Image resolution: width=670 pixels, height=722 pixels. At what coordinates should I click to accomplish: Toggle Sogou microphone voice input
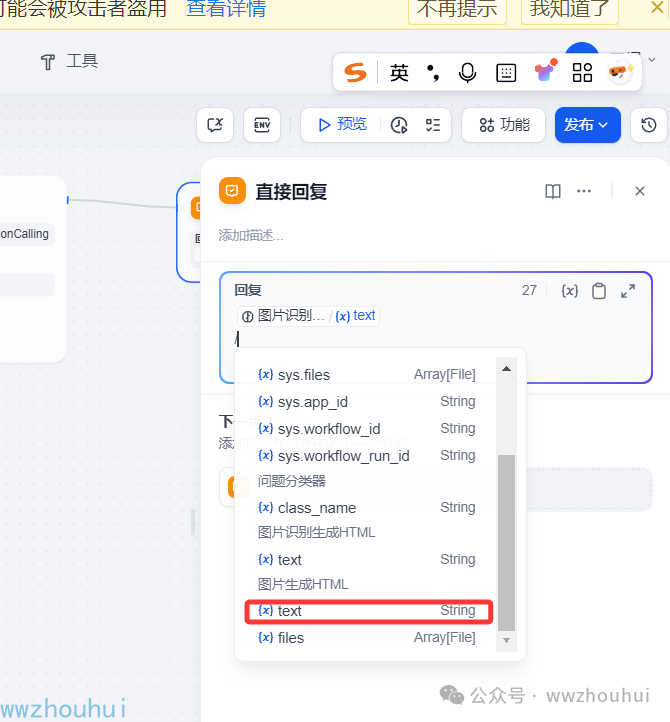pos(467,72)
